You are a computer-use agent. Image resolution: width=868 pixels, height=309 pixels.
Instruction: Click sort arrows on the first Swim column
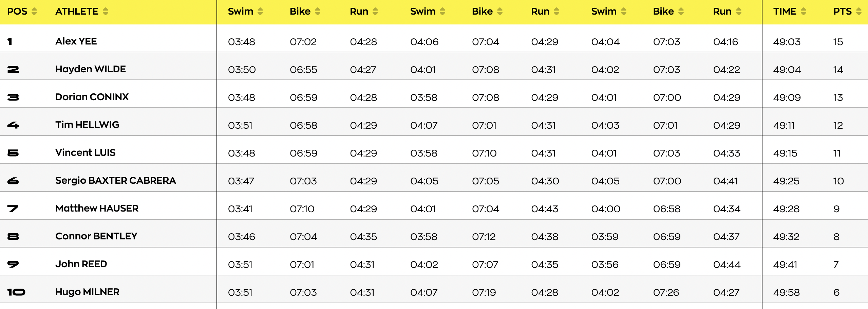coord(260,12)
